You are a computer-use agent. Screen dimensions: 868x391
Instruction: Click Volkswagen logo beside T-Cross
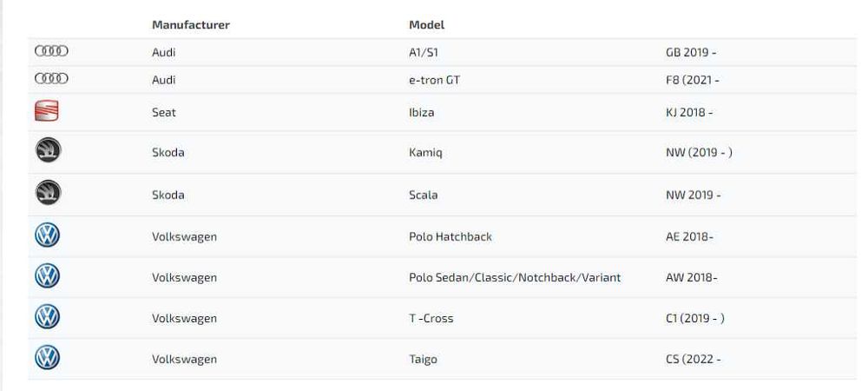click(x=47, y=318)
